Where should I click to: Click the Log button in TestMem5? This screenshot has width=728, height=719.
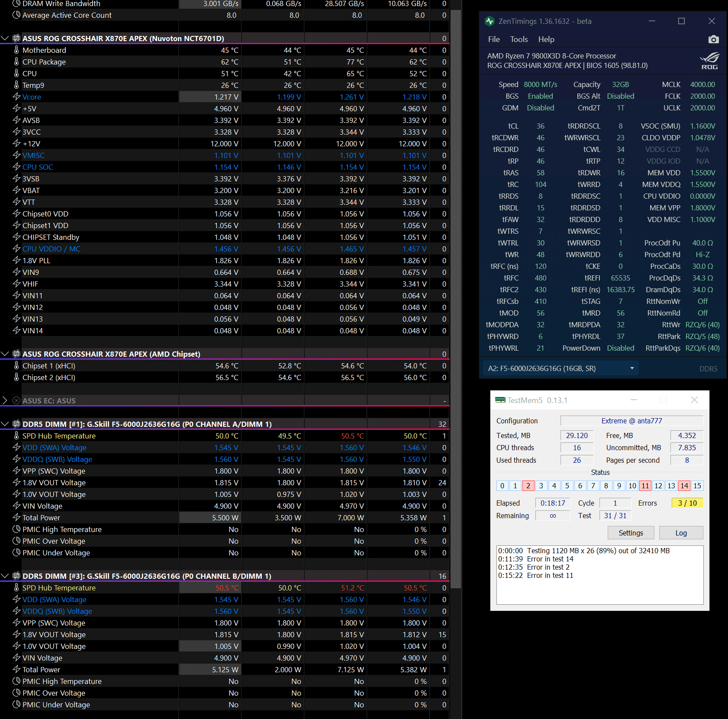681,533
